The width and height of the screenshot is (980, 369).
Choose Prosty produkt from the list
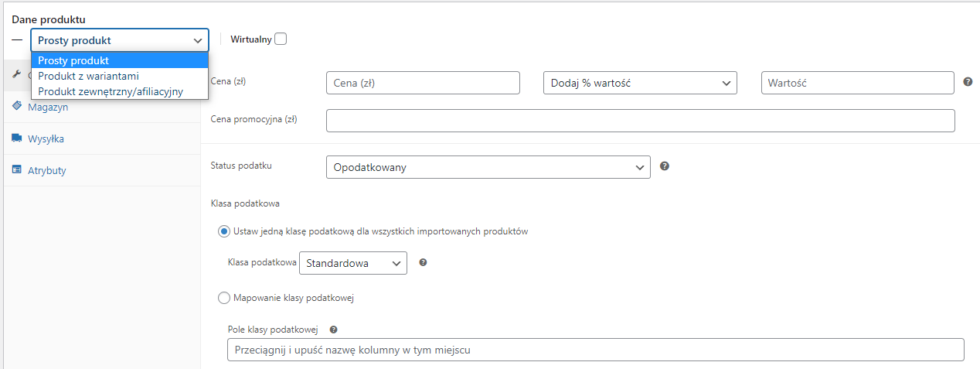click(x=120, y=60)
